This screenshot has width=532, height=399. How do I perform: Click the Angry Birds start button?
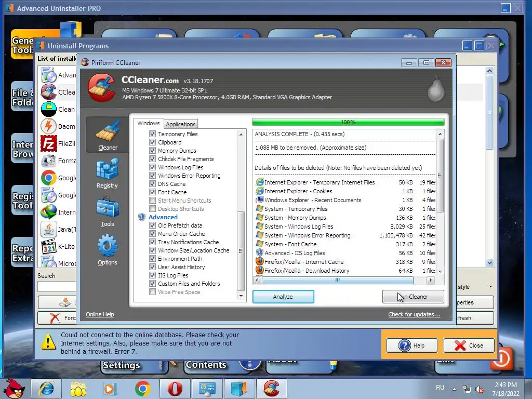click(x=15, y=389)
